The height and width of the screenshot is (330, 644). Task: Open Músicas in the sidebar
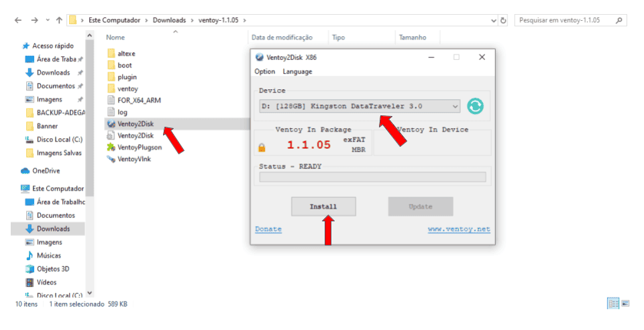48,256
